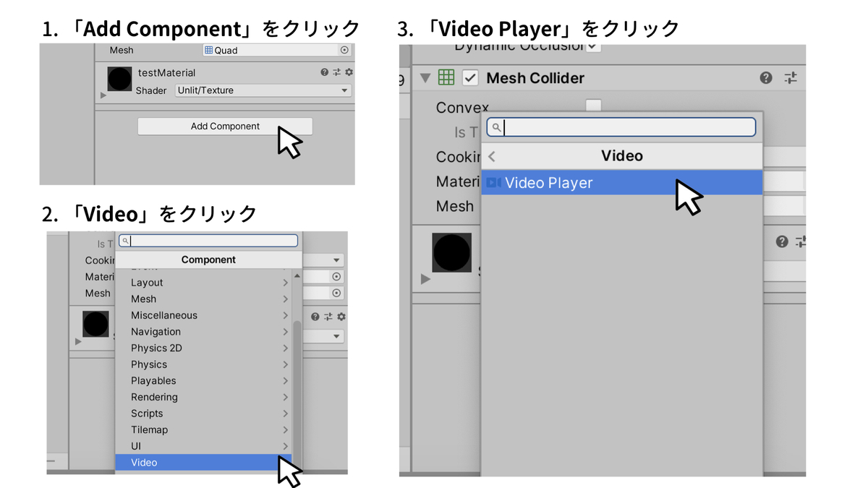Expand testMaterial foldout triangle in step 1

103,95
